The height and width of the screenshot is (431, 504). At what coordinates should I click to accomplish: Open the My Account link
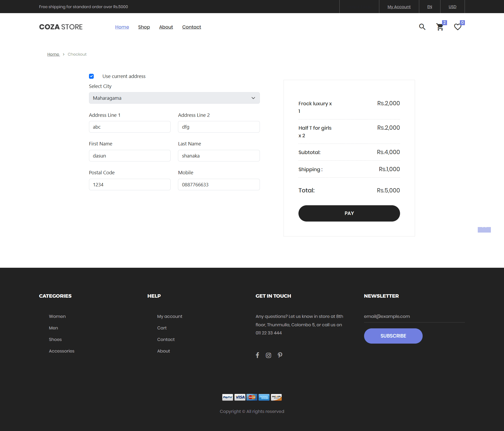399,7
